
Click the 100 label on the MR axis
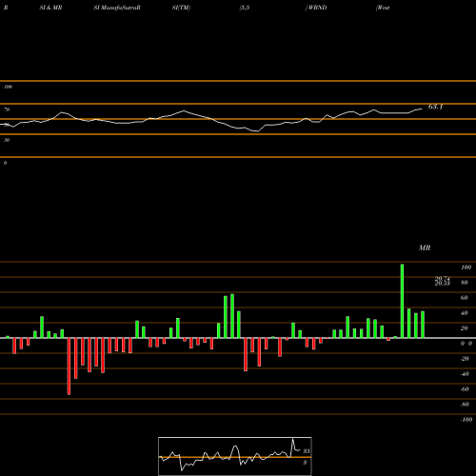pyautogui.click(x=466, y=268)
